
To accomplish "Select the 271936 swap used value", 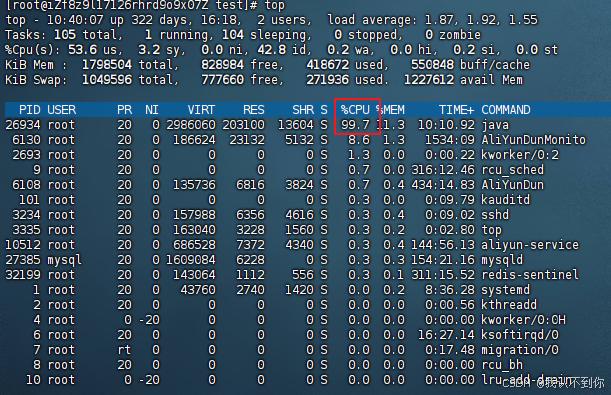I will (327, 80).
